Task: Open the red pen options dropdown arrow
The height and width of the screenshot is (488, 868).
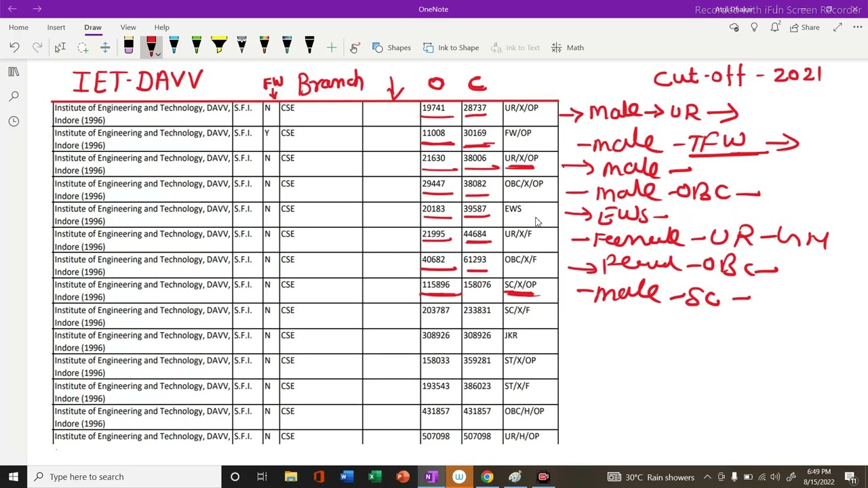Action: pyautogui.click(x=157, y=54)
